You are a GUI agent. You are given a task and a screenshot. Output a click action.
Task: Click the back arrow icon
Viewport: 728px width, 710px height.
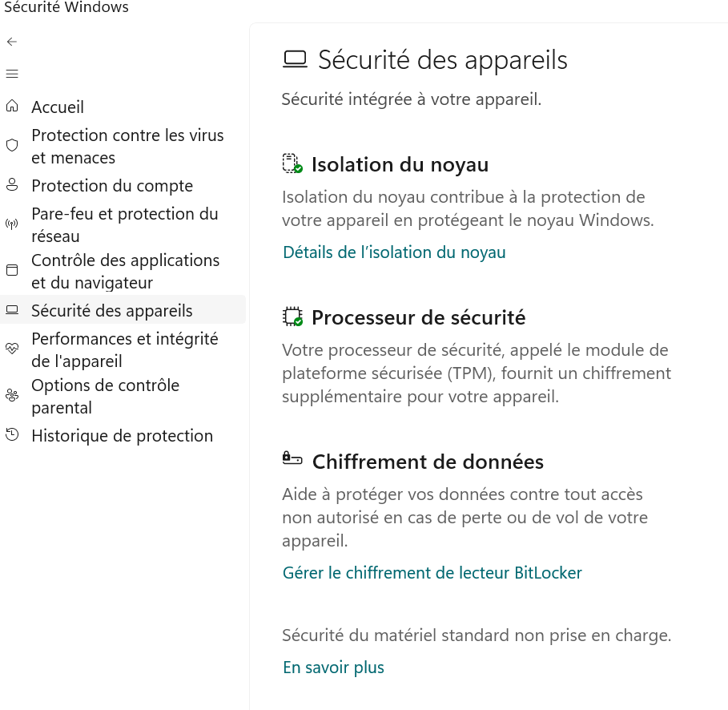click(x=12, y=42)
